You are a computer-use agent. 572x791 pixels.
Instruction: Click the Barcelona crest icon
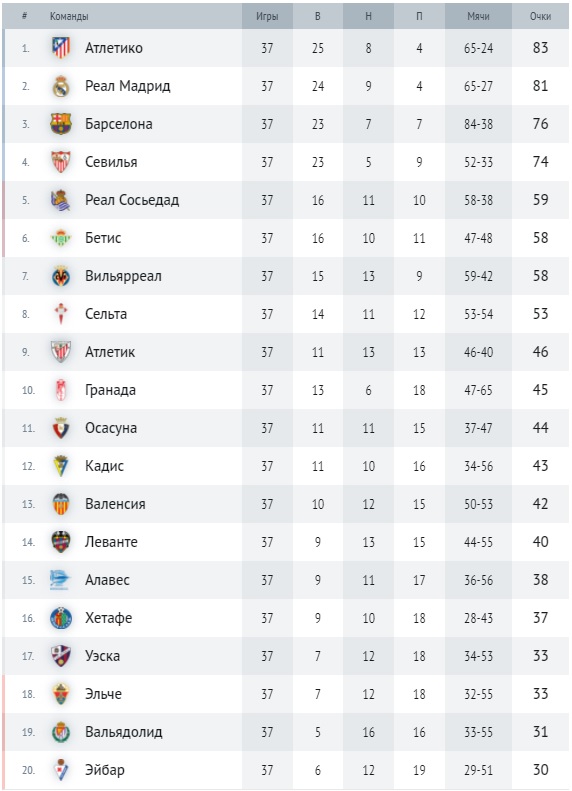[x=61, y=124]
